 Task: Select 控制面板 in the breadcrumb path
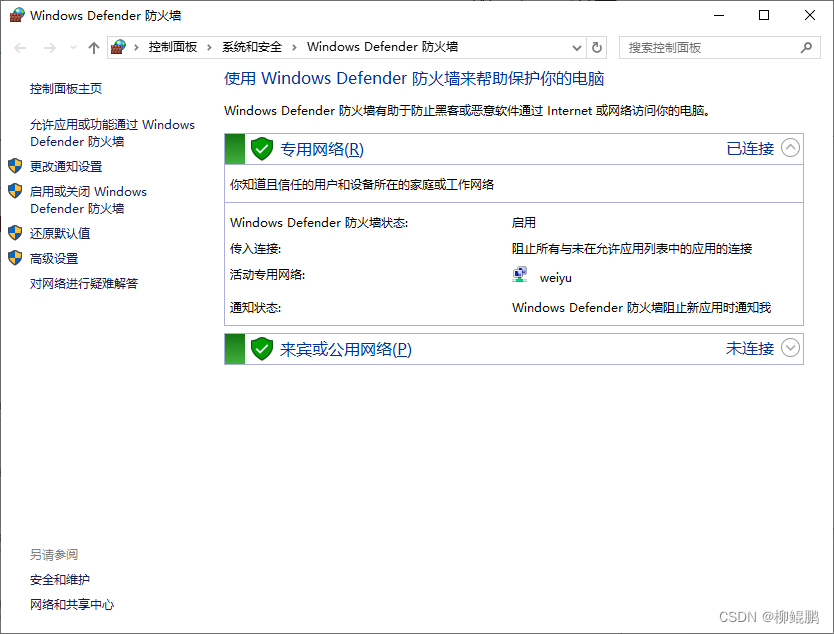click(172, 47)
